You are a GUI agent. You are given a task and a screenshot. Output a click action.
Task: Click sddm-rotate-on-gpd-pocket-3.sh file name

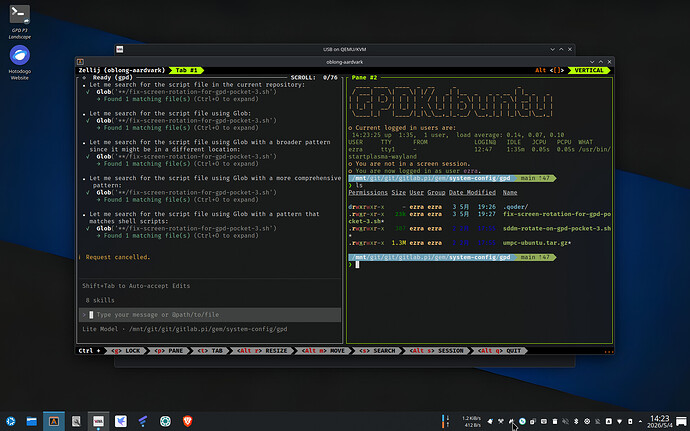557,228
